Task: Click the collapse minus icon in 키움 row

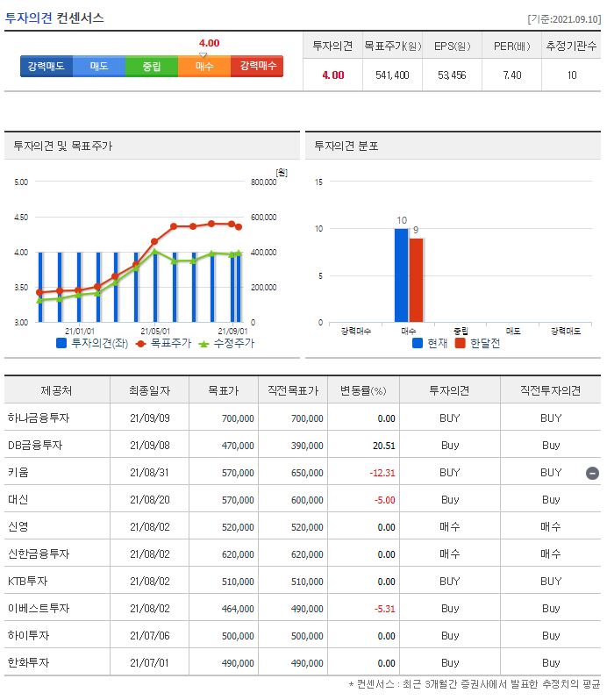Action: tap(592, 473)
